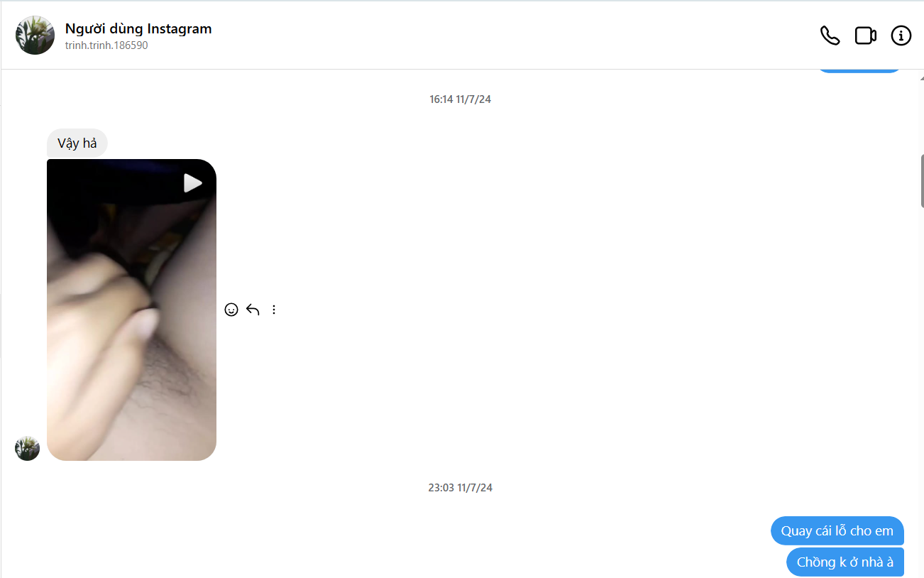Open the profile via "Người dùng Instagram" name

pos(138,29)
